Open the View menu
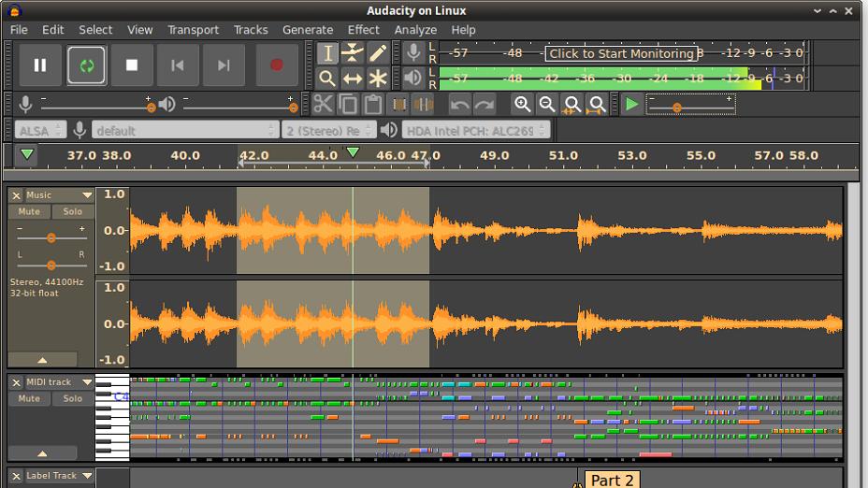868x488 pixels. pyautogui.click(x=140, y=30)
